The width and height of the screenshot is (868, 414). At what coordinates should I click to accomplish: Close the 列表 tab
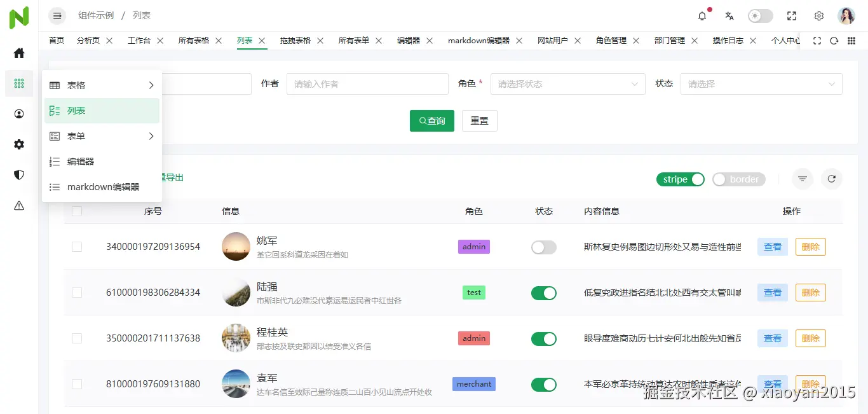click(262, 40)
